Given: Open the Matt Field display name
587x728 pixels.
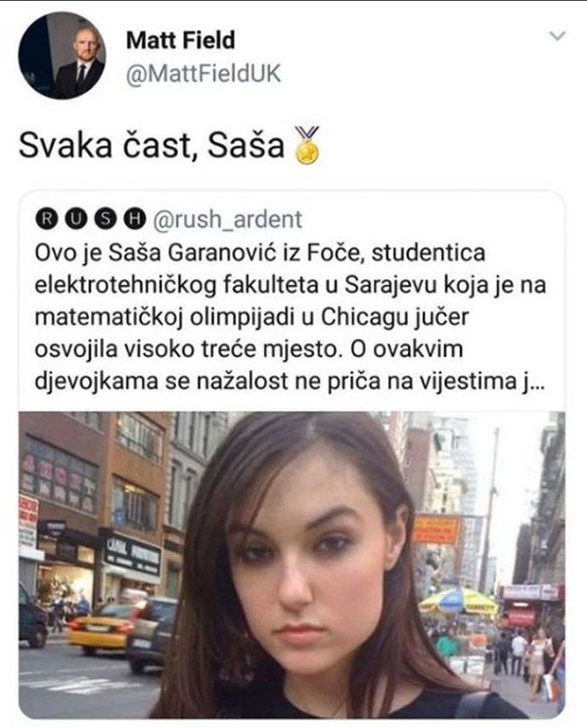Looking at the screenshot, I should click(x=181, y=40).
